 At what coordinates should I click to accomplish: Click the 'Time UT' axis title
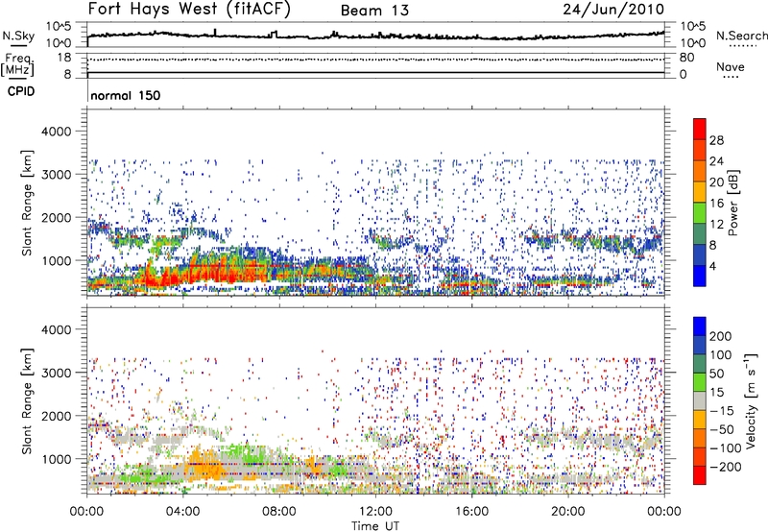click(375, 525)
